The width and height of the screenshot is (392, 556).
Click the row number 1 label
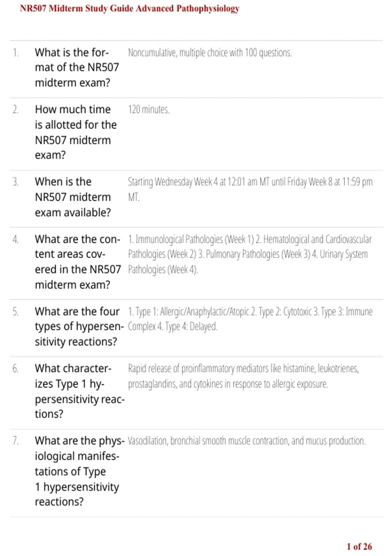coord(16,53)
